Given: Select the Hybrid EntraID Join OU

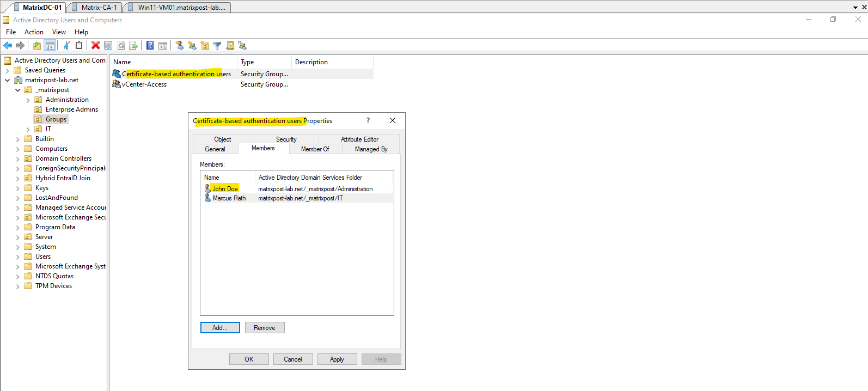Looking at the screenshot, I should point(63,178).
